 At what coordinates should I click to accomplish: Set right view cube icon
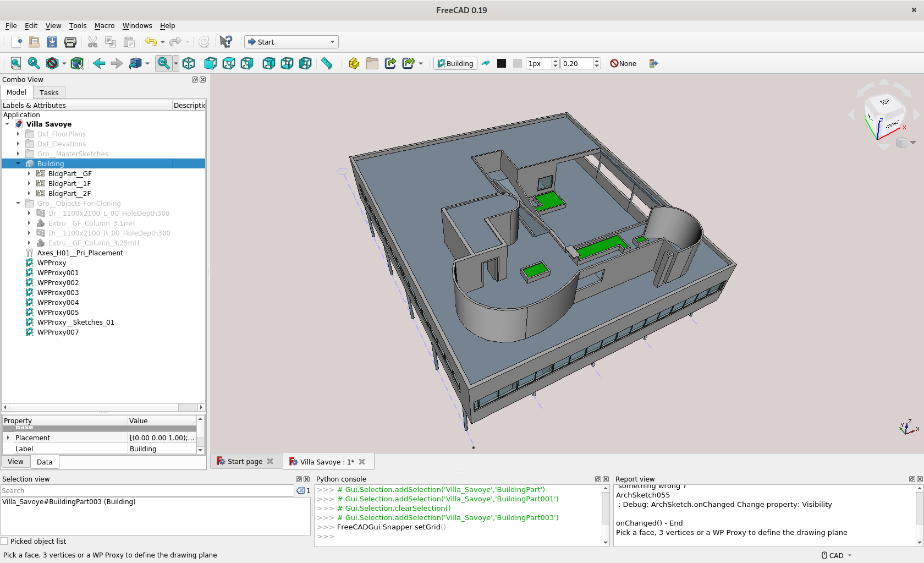tap(247, 63)
